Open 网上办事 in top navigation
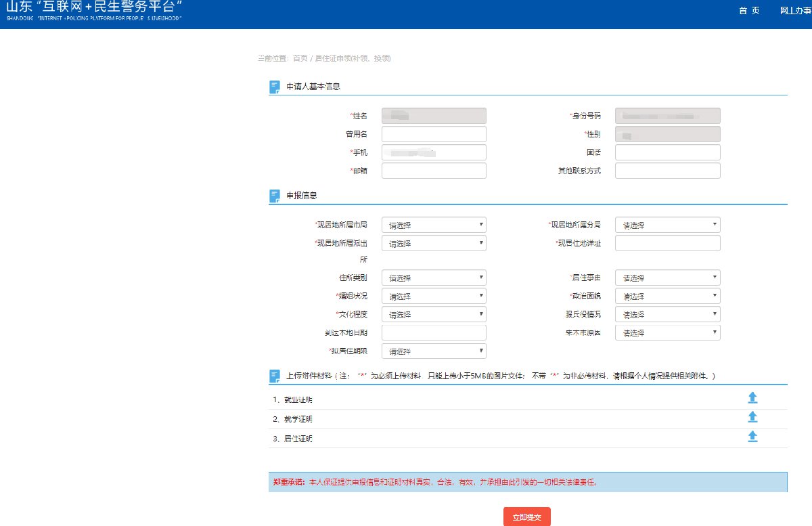Screen dimensions: 812x526 (795, 11)
